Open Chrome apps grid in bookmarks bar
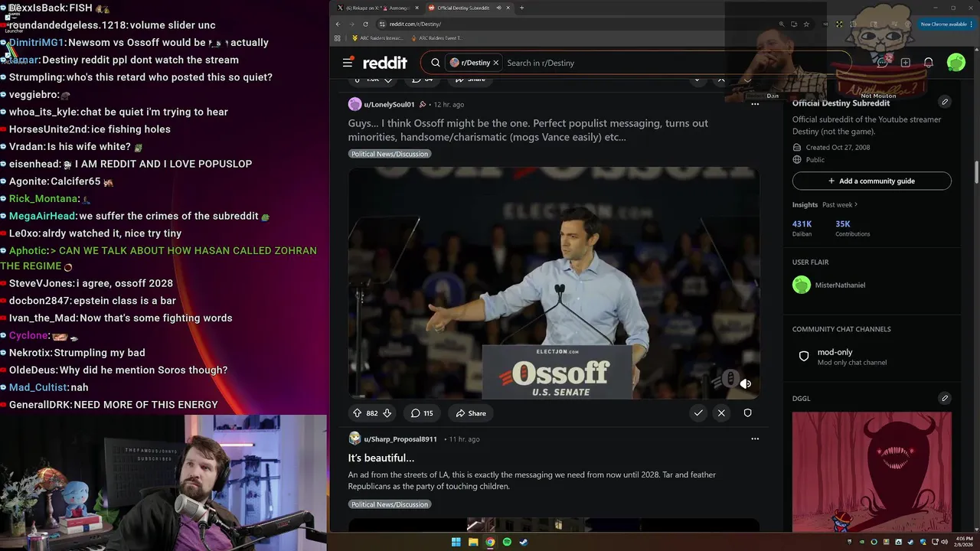Image resolution: width=980 pixels, height=551 pixels. (x=337, y=37)
